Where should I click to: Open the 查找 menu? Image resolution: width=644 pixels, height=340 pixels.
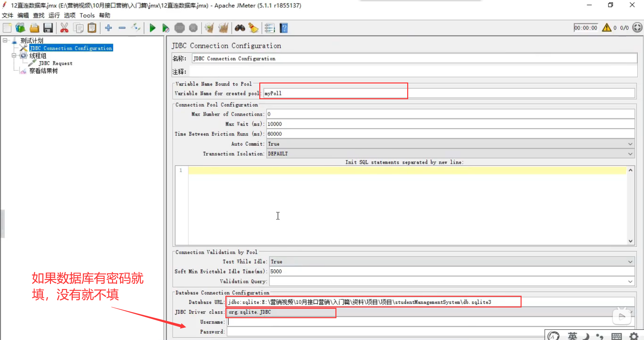click(x=39, y=15)
